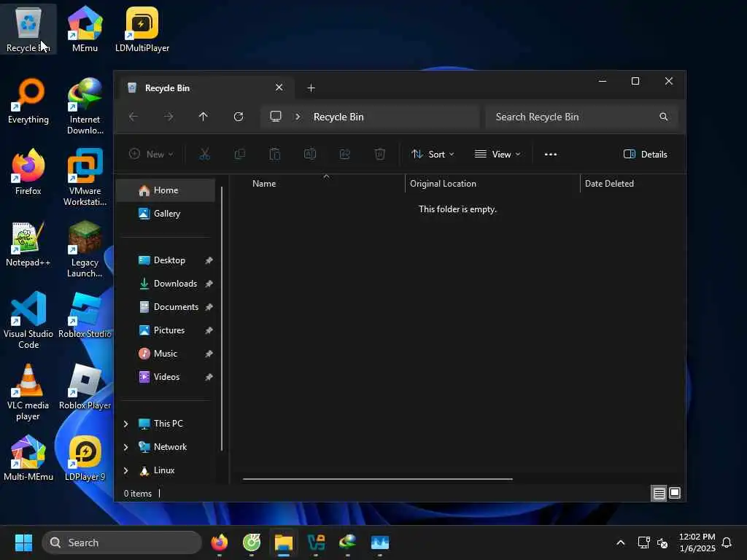Expand This PC tree node
747x560 pixels.
tap(125, 424)
